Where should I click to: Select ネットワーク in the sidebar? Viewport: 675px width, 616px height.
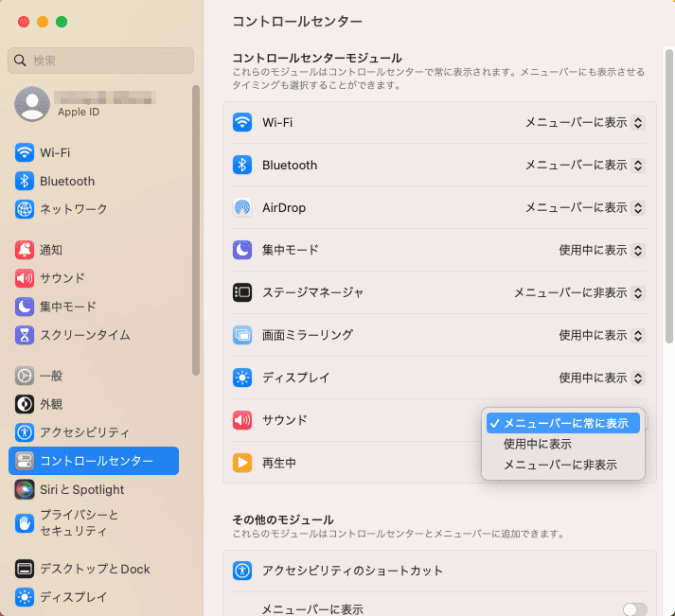94,209
